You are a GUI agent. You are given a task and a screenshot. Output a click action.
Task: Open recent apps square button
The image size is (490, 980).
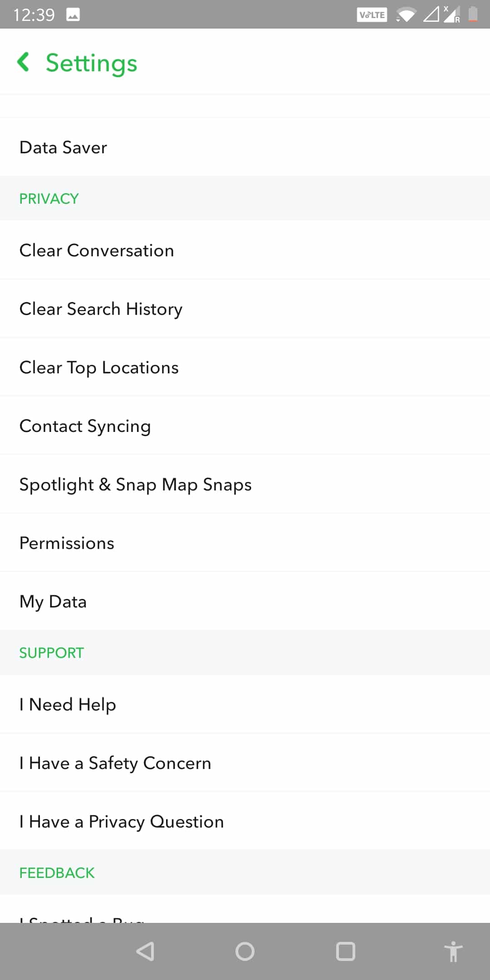tap(345, 951)
